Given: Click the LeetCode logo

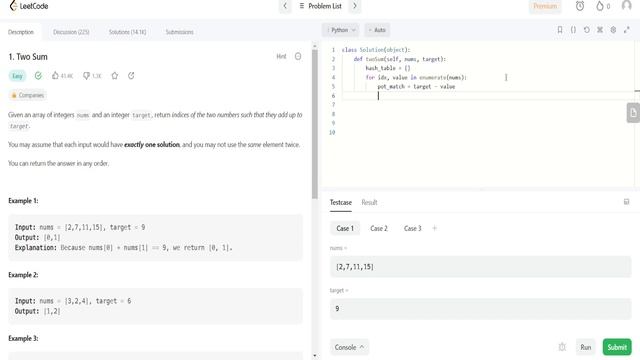Looking at the screenshot, I should pyautogui.click(x=29, y=6).
